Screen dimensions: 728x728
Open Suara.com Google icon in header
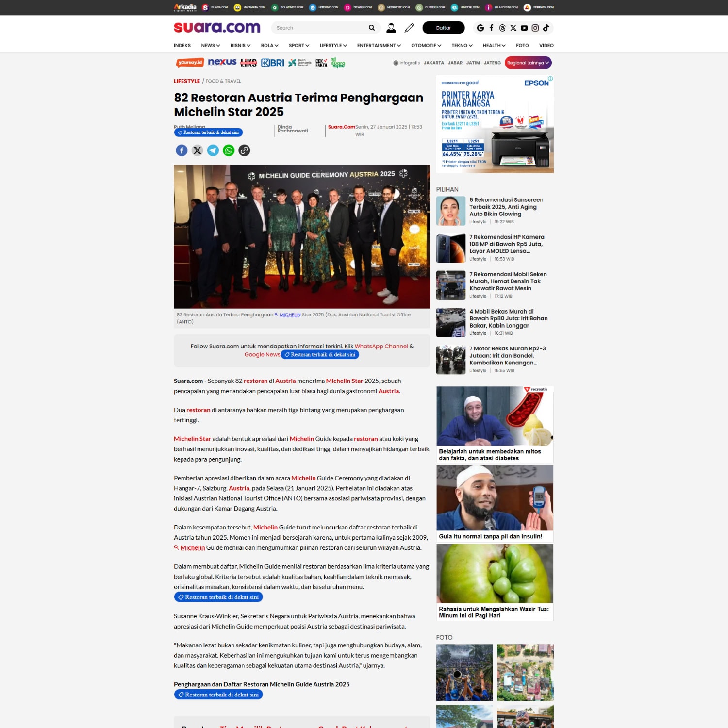click(480, 28)
